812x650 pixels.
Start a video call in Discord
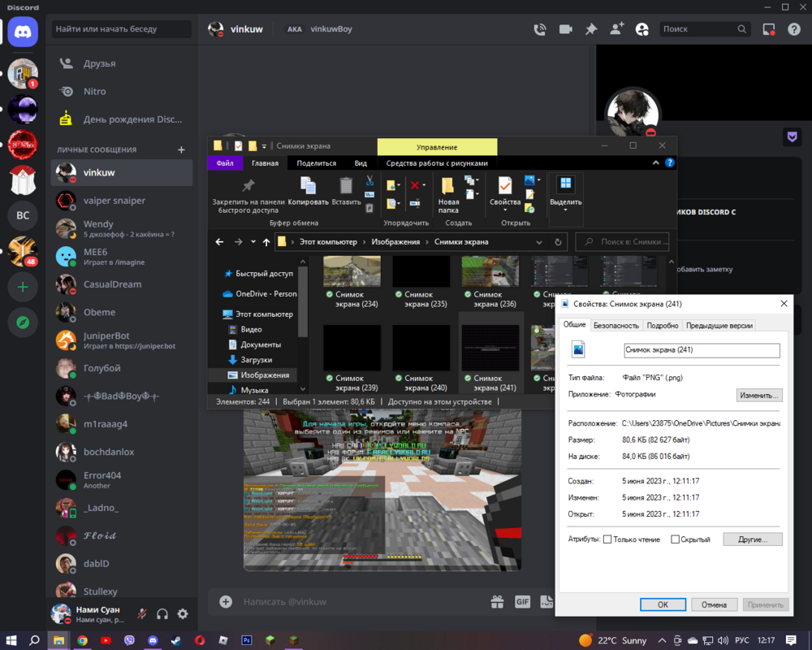pos(565,29)
